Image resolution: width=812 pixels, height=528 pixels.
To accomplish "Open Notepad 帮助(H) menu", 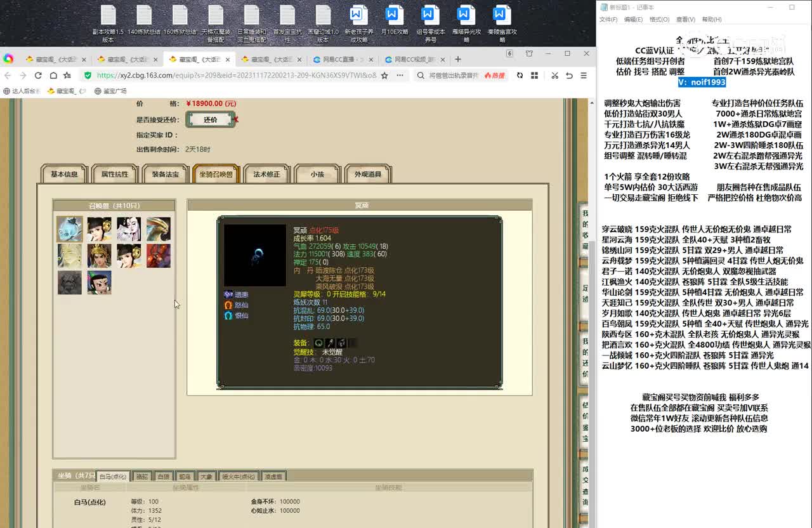I will (711, 20).
